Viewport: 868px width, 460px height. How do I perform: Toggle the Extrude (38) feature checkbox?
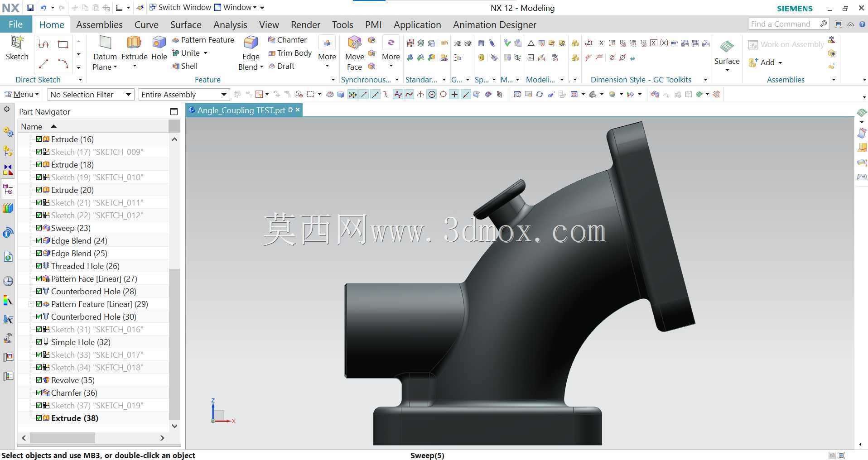39,418
